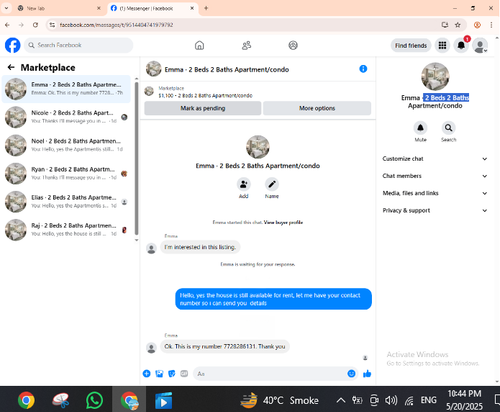Open conversation information icon in chat header
The height and width of the screenshot is (412, 500).
(363, 69)
